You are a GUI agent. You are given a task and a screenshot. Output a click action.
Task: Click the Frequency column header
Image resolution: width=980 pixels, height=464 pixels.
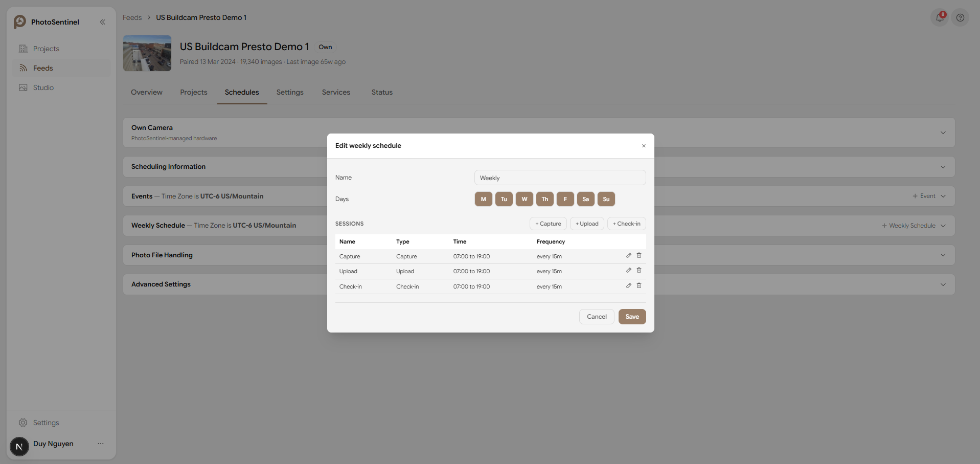[551, 241]
